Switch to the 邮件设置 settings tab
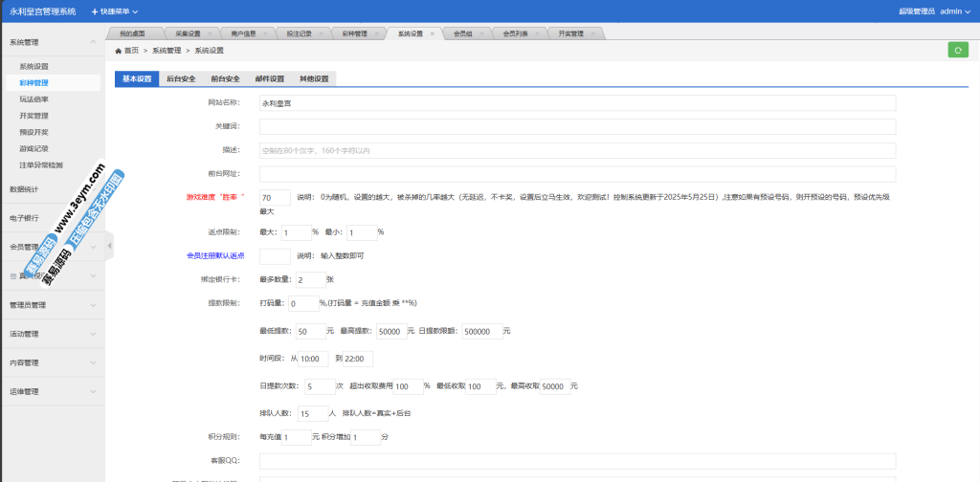This screenshot has height=482, width=980. coord(269,79)
